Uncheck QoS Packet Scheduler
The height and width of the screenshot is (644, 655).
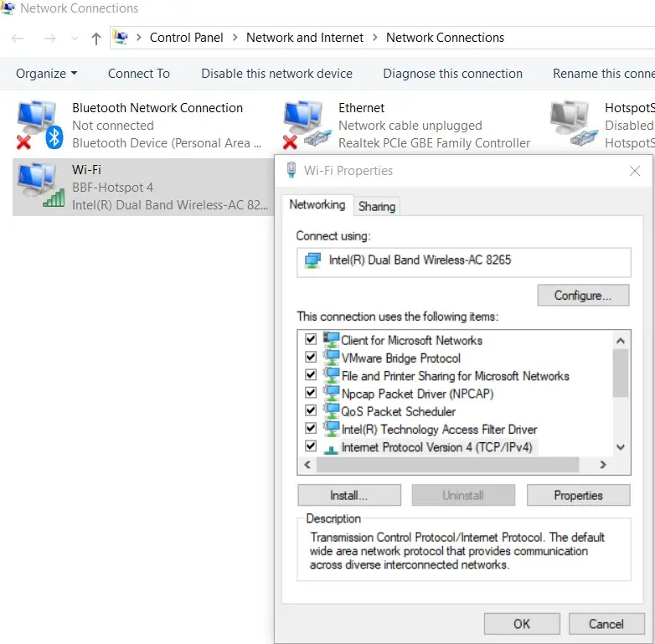pos(311,410)
